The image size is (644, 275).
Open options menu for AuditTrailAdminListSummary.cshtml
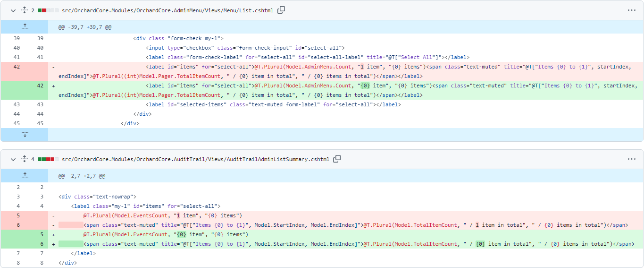click(631, 159)
